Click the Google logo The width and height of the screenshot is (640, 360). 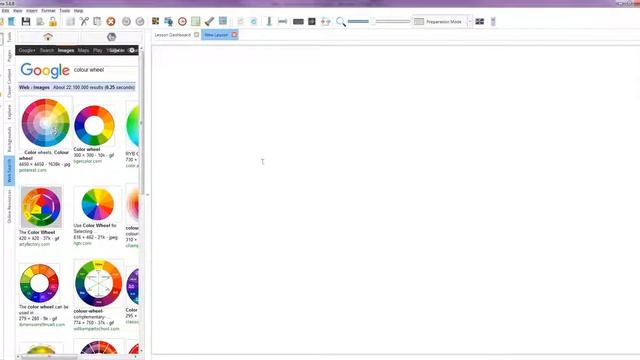[x=45, y=70]
